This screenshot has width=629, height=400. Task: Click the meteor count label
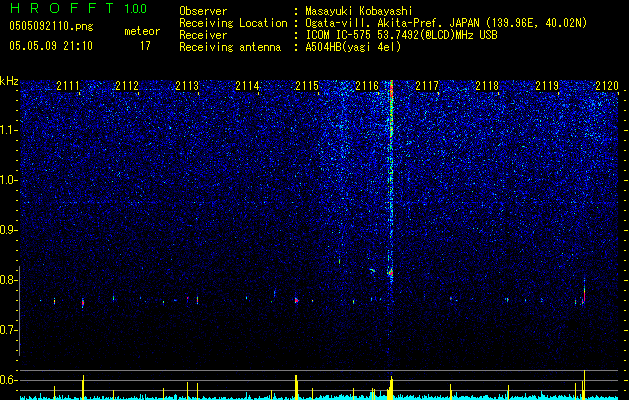click(x=142, y=31)
